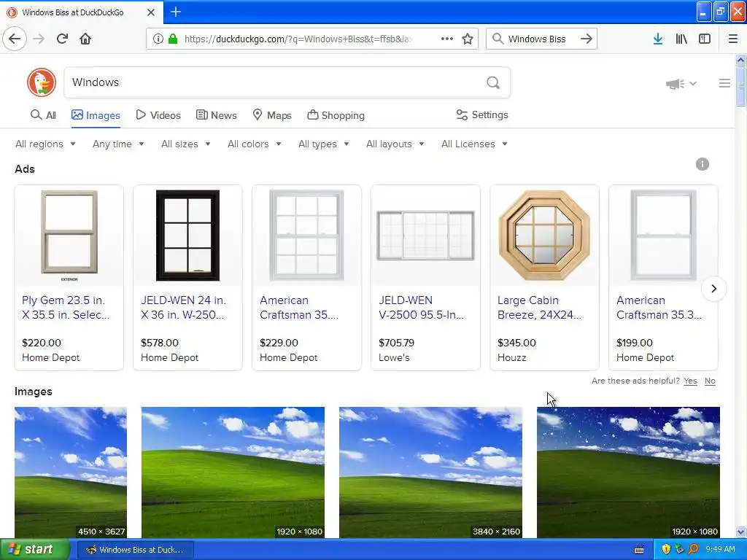Click the Firefox address bar URL
This screenshot has height=560, width=747.
(298, 39)
